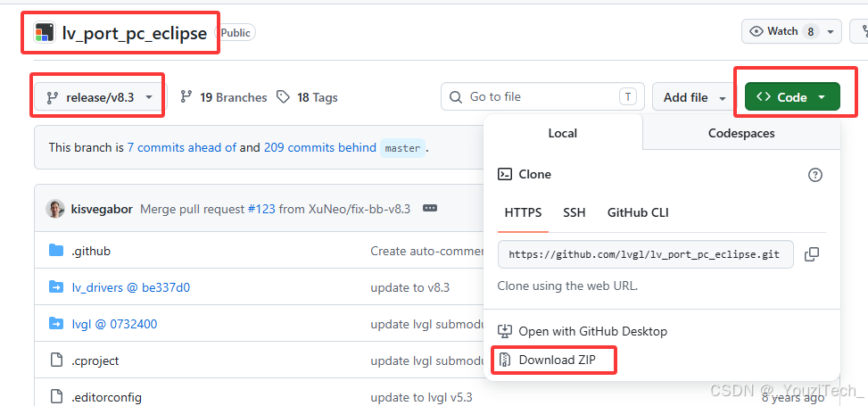Viewport: 868px width, 406px height.
Task: Open the lv_port_pc_eclipse repository title link
Action: [x=135, y=33]
